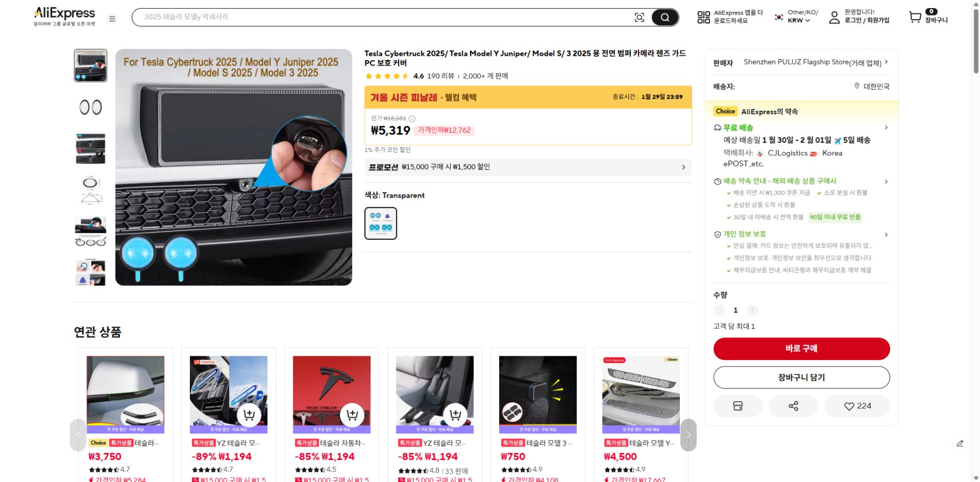Open the hamburger category menu
This screenshot has width=980, height=482.
(x=112, y=19)
